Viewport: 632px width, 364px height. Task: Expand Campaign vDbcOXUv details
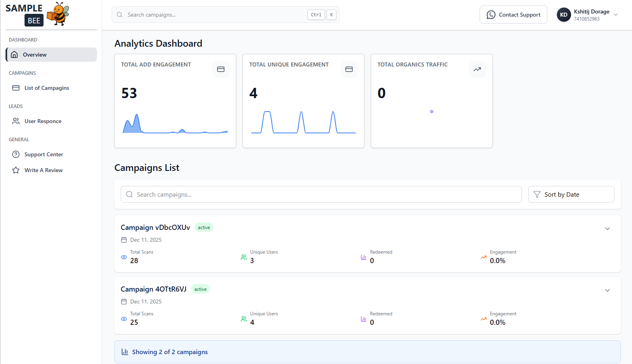607,229
